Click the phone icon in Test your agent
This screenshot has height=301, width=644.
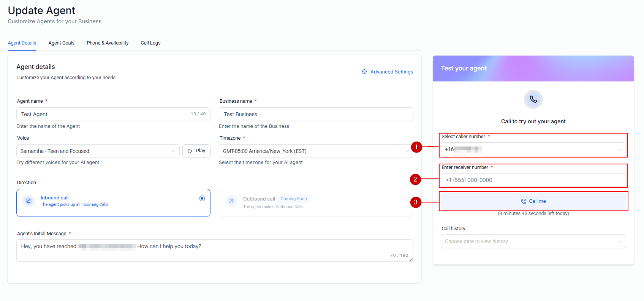533,99
